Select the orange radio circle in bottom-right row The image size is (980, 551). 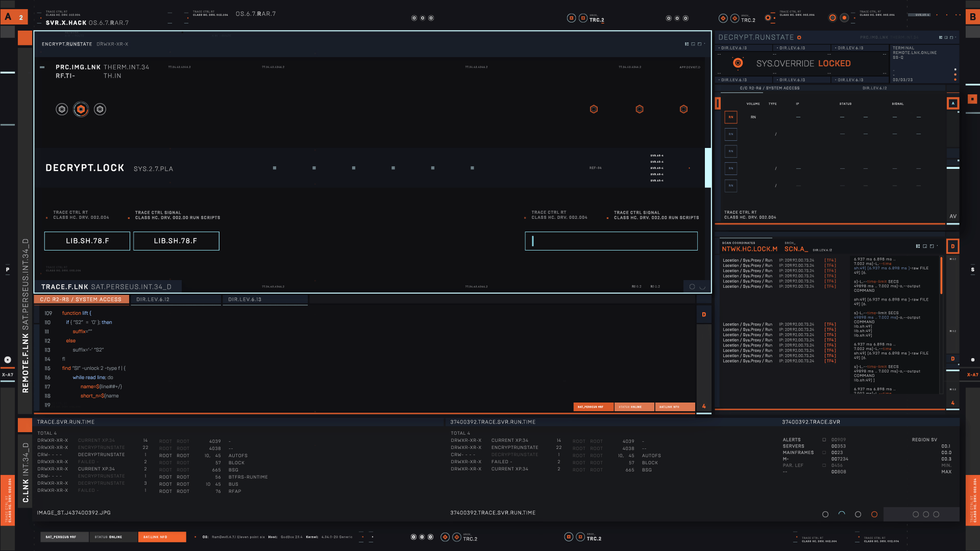(x=874, y=514)
